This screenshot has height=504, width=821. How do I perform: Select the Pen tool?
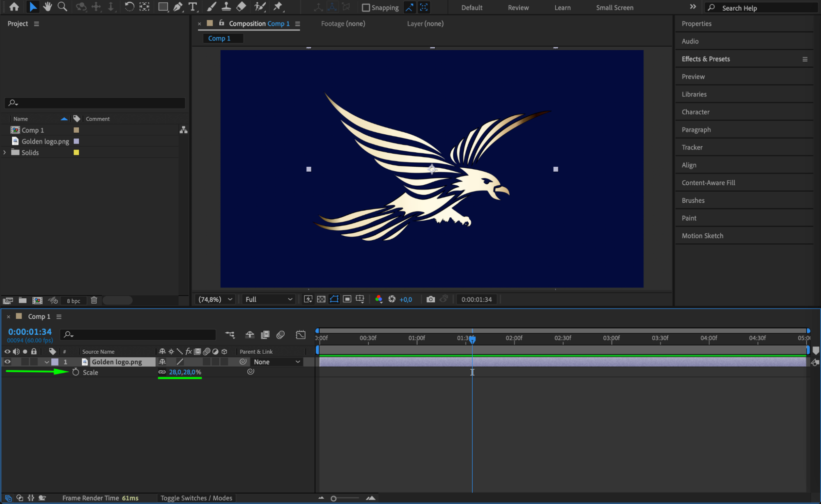pyautogui.click(x=177, y=7)
